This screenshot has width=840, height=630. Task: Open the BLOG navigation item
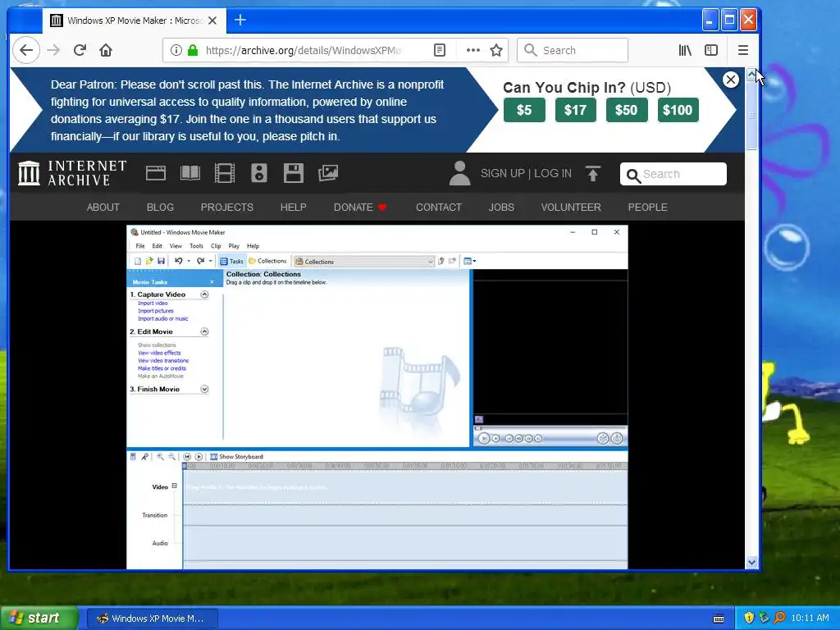click(160, 208)
